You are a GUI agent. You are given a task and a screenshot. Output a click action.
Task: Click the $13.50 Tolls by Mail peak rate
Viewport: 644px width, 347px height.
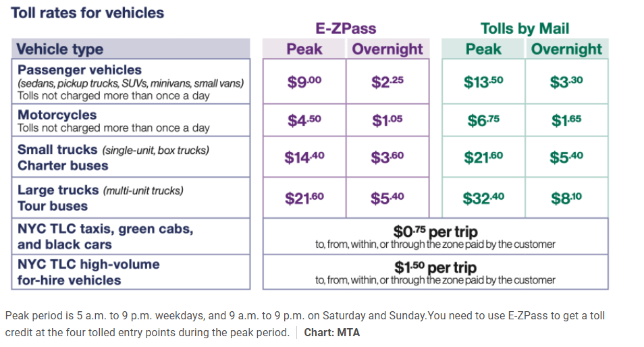click(x=483, y=82)
